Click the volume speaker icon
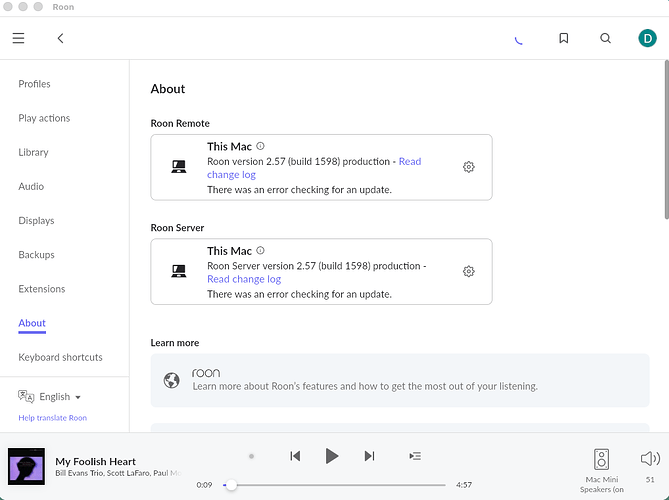The width and height of the screenshot is (669, 500). (x=649, y=458)
